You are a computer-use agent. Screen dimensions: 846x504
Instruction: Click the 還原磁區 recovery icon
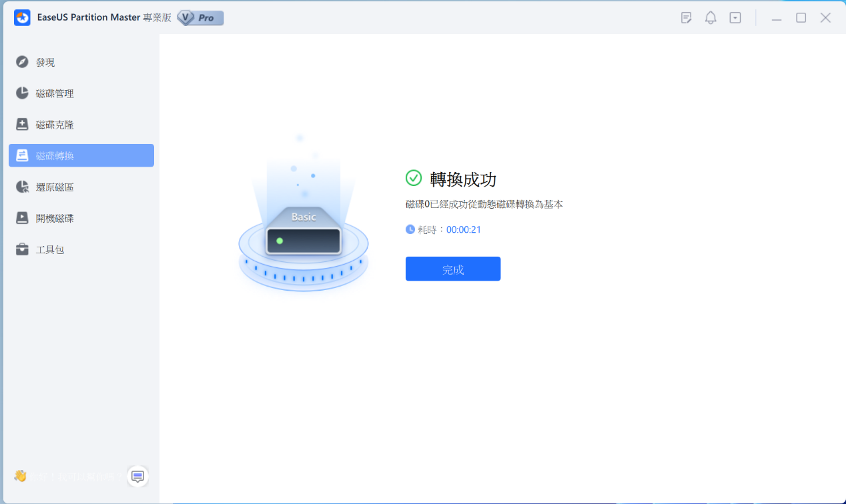(23, 187)
